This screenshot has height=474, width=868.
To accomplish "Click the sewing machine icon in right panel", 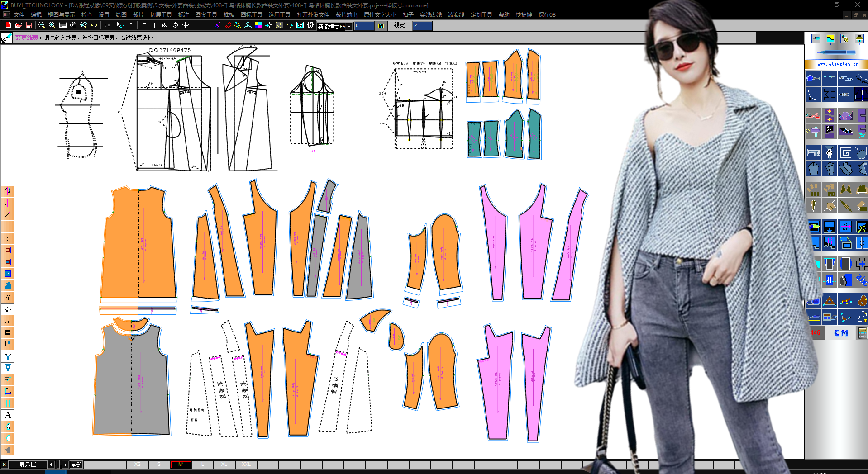I will tap(813, 153).
